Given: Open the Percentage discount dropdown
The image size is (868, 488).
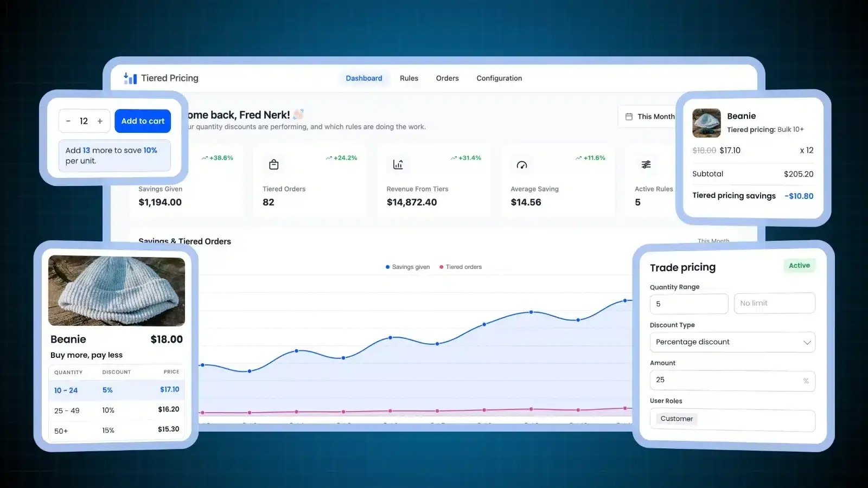Looking at the screenshot, I should [732, 342].
